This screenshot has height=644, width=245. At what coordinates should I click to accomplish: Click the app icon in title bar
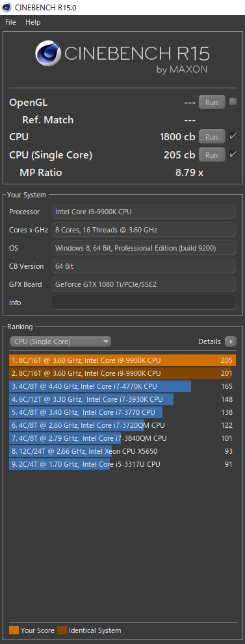click(6, 7)
